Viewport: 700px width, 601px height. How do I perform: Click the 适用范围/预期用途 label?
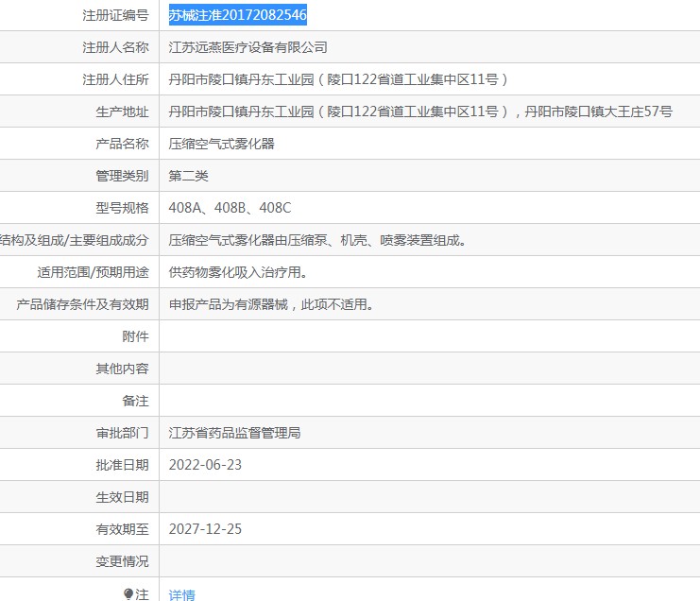coord(93,272)
